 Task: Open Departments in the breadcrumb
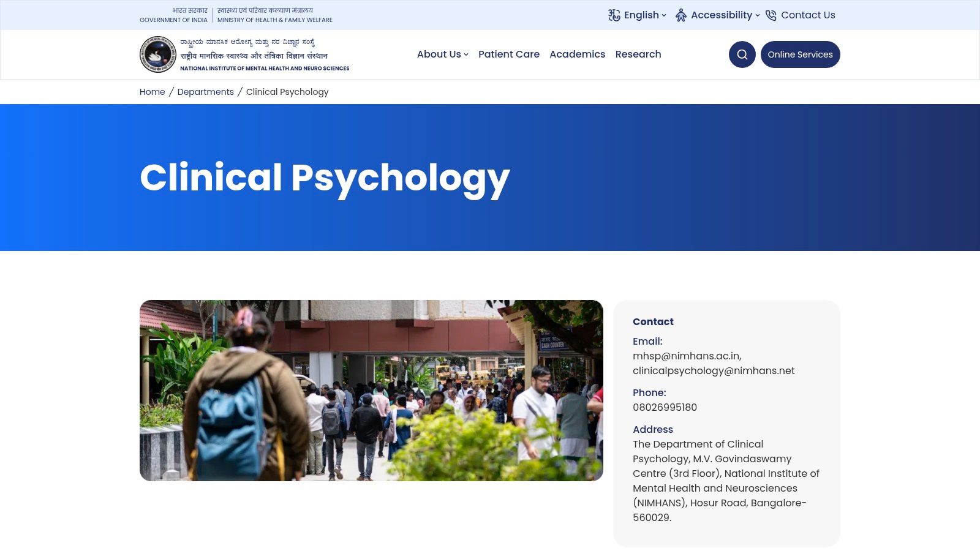pos(206,92)
